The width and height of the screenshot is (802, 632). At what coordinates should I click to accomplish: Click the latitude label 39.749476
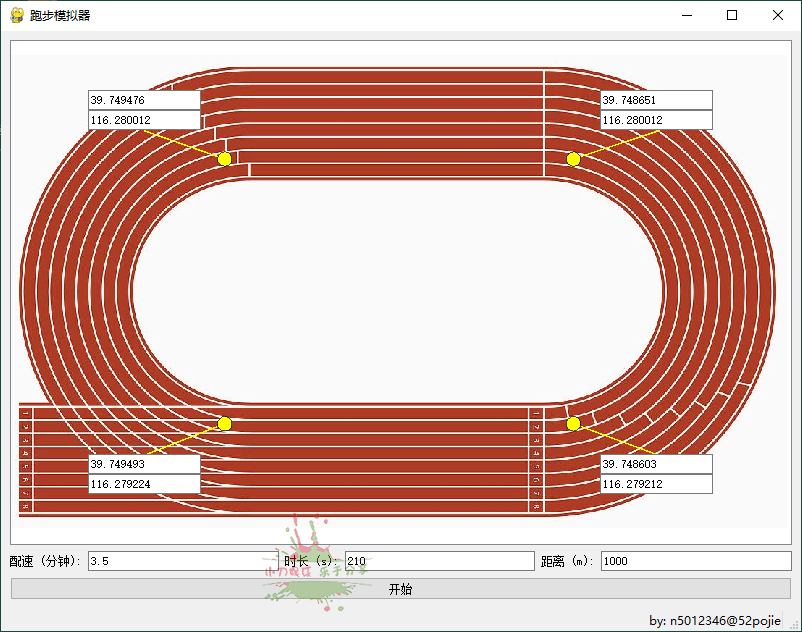click(x=143, y=100)
